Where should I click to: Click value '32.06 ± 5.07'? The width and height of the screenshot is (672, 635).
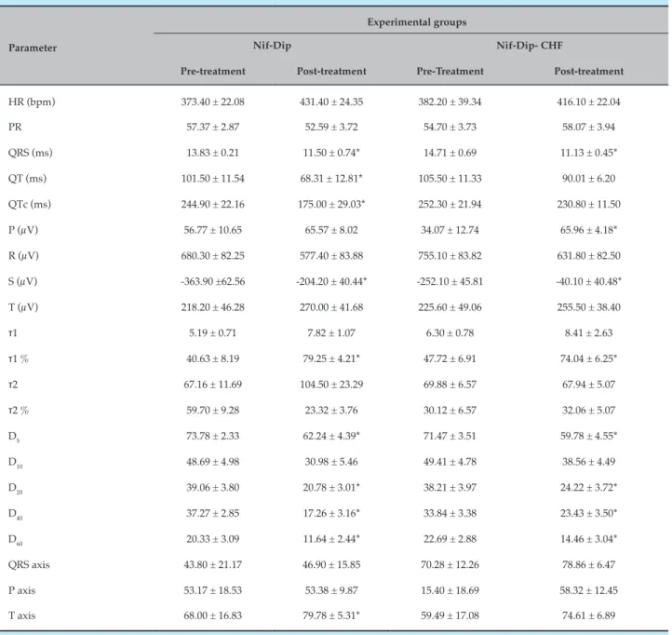[x=588, y=410]
